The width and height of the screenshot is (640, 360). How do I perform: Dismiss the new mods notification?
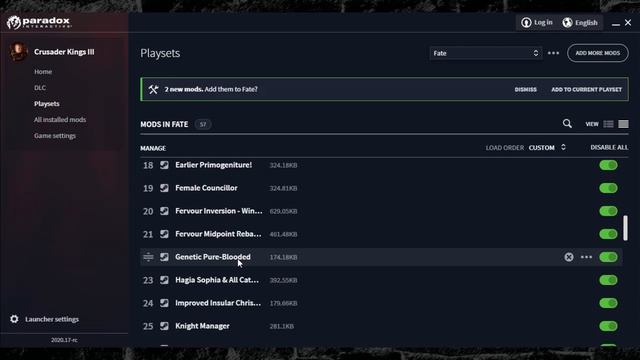click(525, 89)
